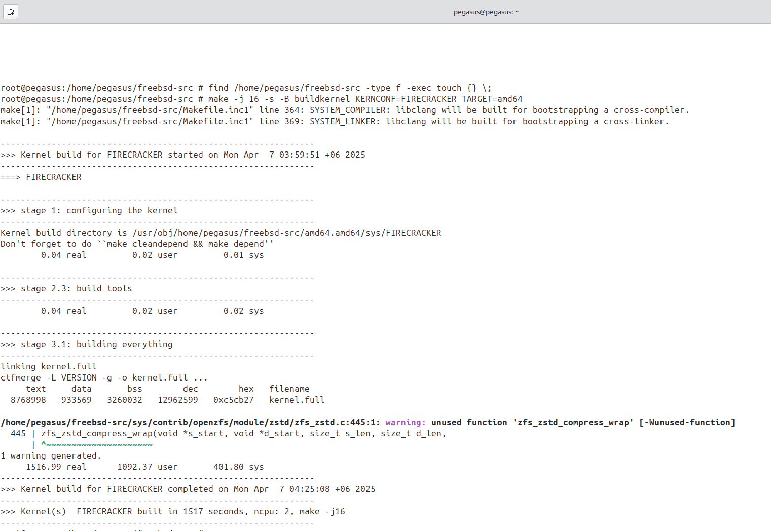This screenshot has width=771, height=532.
Task: Click the '===> FIRECRACKER' line
Action: click(41, 177)
